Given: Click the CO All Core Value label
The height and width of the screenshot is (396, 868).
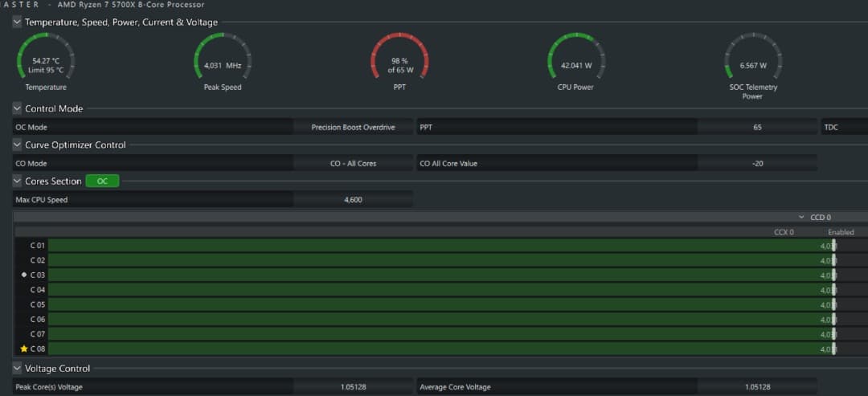Looking at the screenshot, I should (x=448, y=164).
